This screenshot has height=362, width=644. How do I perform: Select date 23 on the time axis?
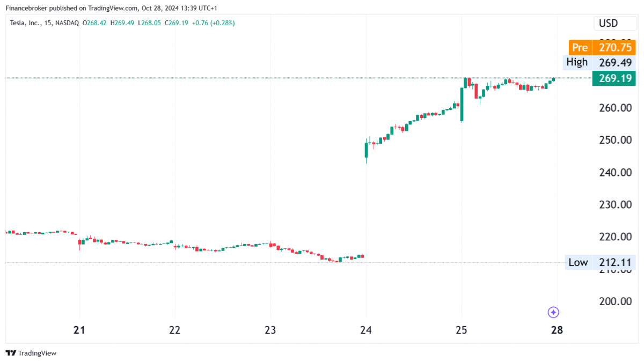click(270, 330)
